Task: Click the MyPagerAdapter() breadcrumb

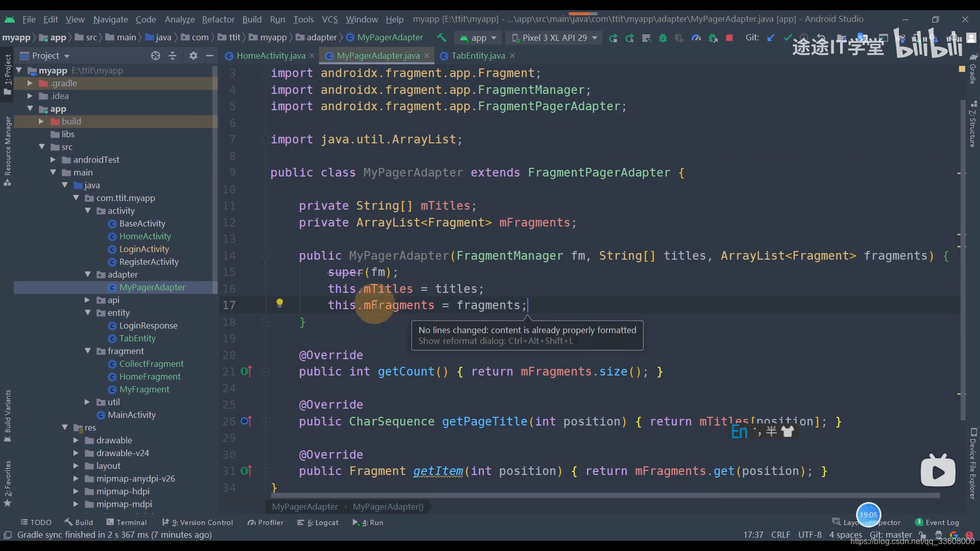Action: (x=388, y=507)
